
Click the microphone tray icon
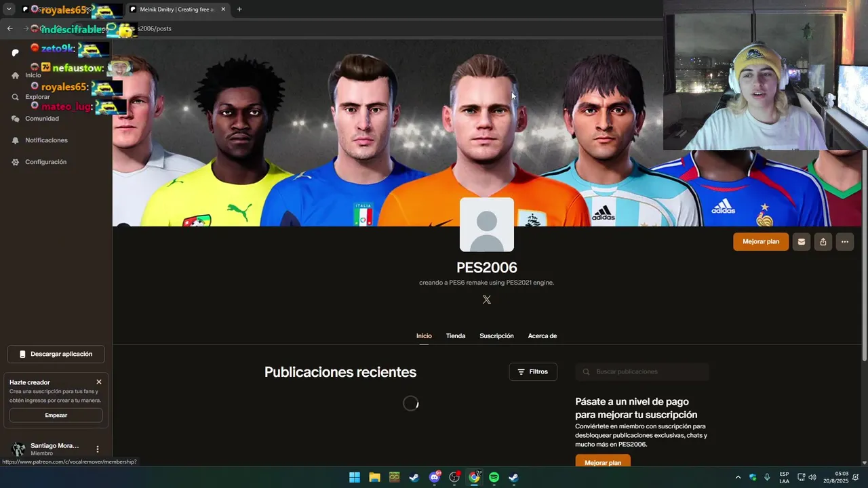767,477
